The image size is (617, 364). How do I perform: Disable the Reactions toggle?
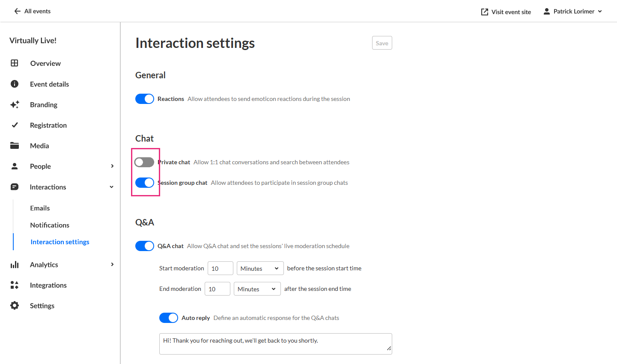click(x=145, y=99)
